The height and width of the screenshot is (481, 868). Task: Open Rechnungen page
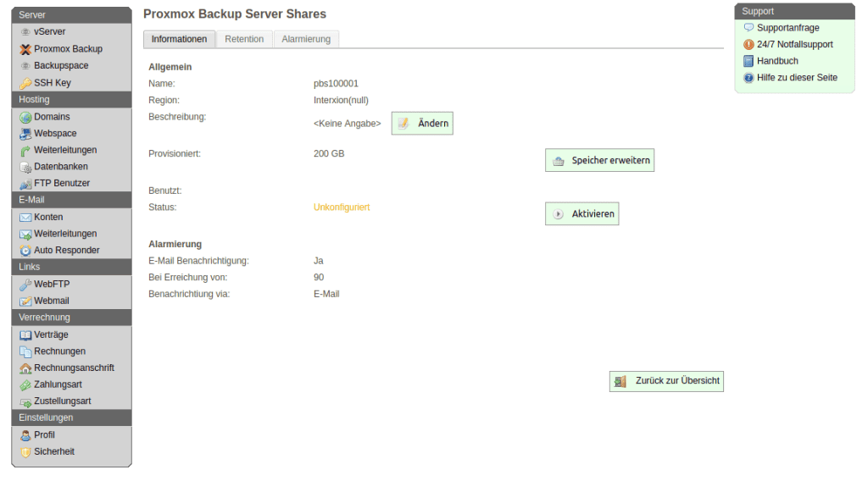click(60, 351)
